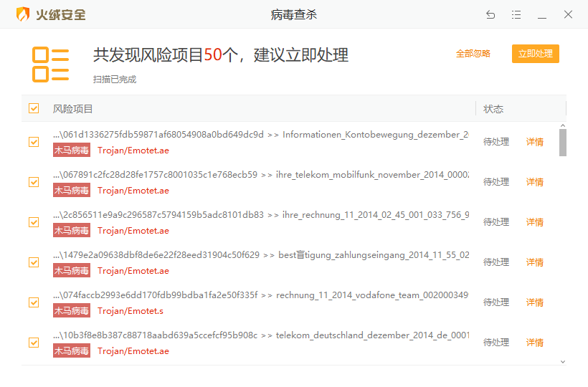Open 详情 for the first Emotet item
The width and height of the screenshot is (588, 387).
click(x=535, y=142)
